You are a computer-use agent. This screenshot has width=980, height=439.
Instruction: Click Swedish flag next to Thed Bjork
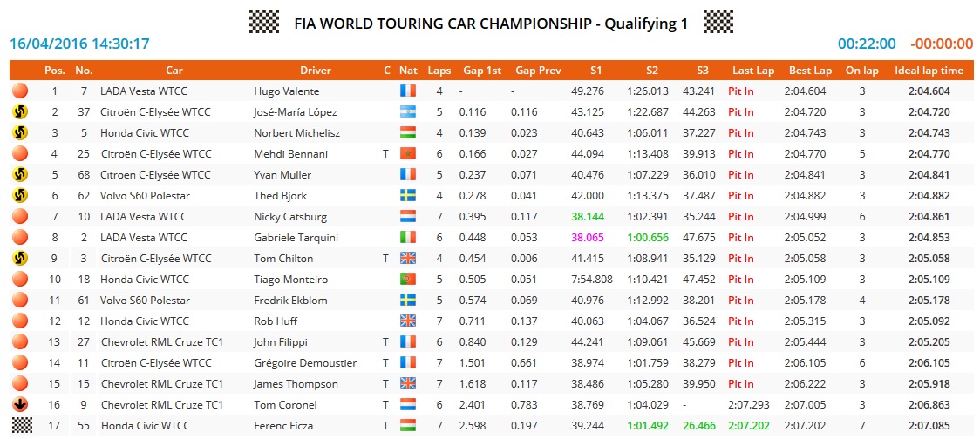point(407,195)
